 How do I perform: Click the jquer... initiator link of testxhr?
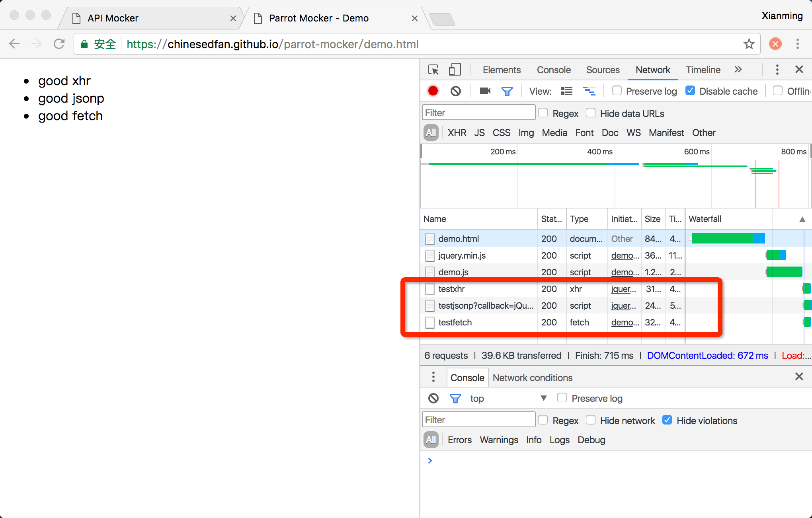(x=623, y=289)
